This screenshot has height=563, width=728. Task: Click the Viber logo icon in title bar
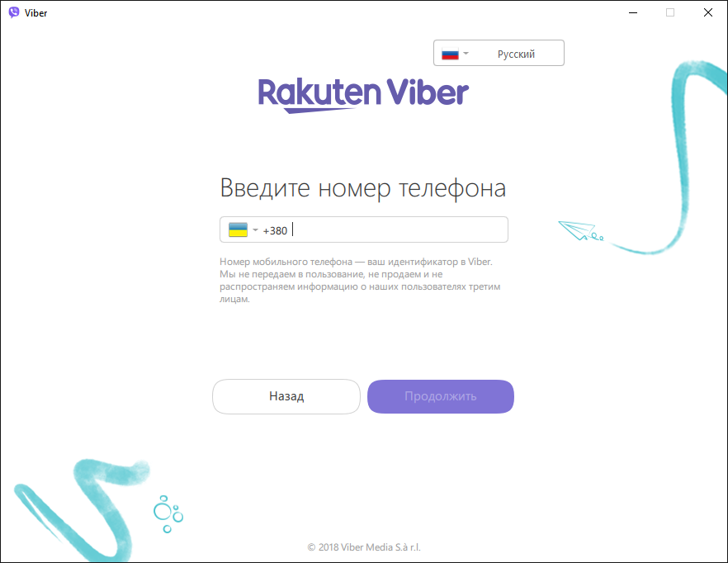pos(14,12)
